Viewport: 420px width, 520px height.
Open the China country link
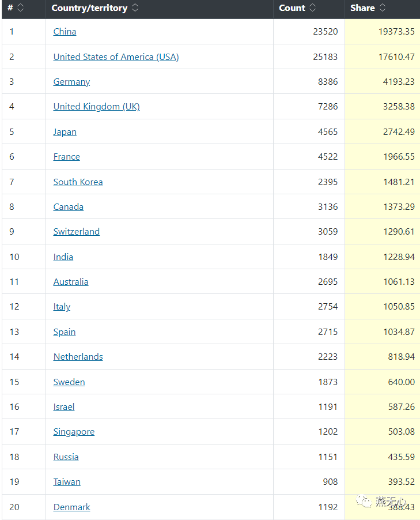pyautogui.click(x=65, y=32)
